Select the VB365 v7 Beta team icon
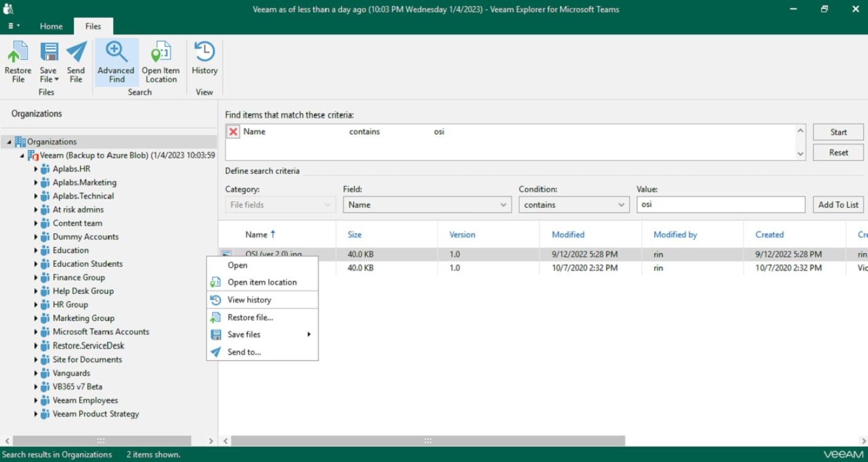868x462 pixels. coord(45,386)
